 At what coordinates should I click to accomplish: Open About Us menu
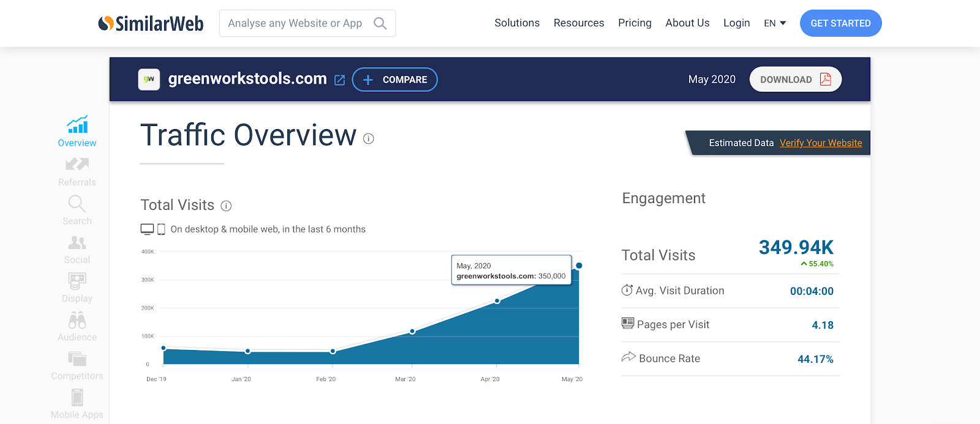click(687, 23)
